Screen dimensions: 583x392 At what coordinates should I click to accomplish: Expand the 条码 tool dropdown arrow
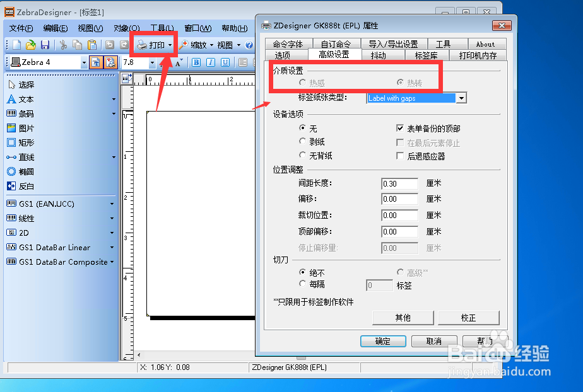pyautogui.click(x=114, y=114)
